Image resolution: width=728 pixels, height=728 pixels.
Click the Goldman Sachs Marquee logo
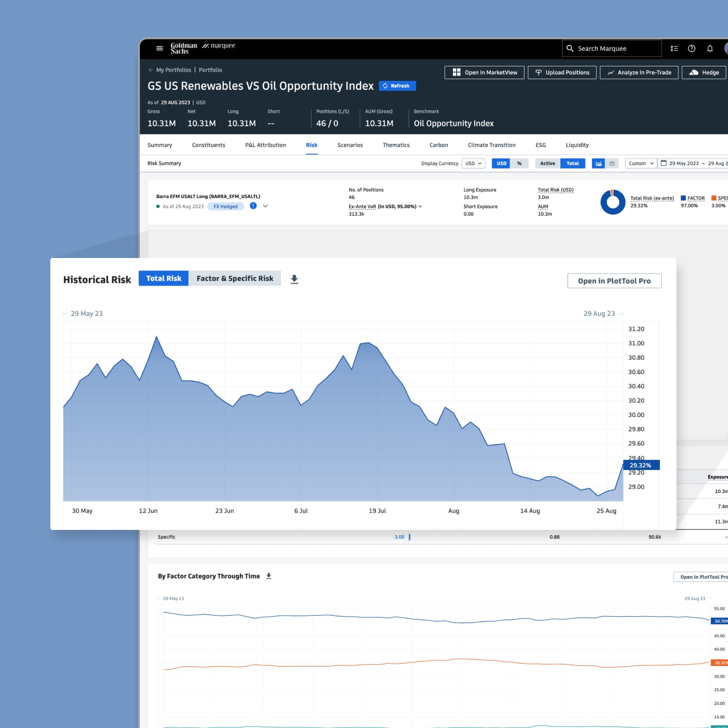[203, 48]
